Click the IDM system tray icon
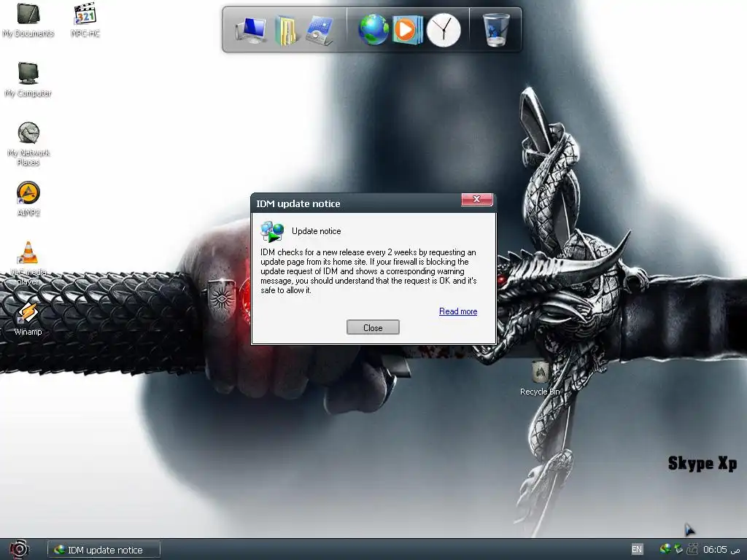 665,549
